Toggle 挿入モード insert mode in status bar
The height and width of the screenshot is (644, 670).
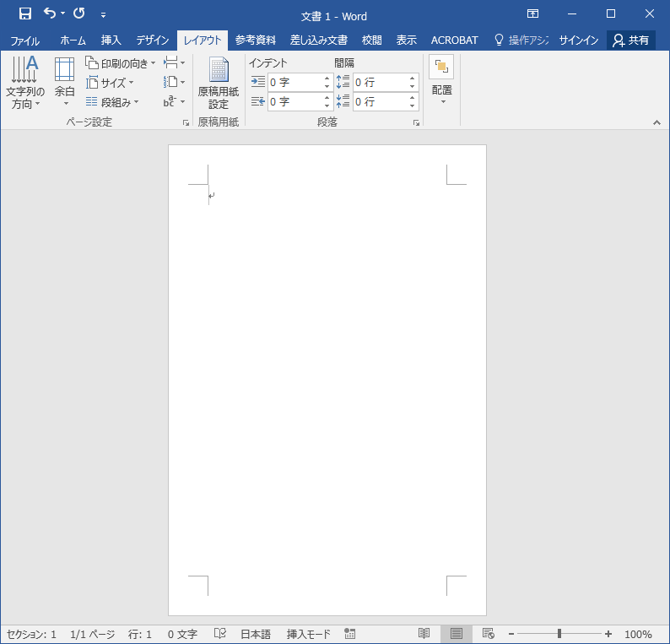[x=309, y=634]
